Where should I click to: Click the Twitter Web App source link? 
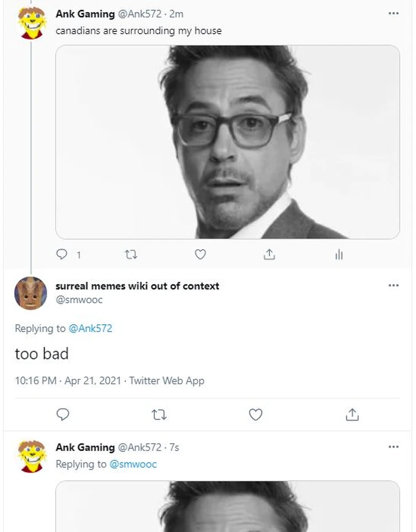tap(166, 380)
